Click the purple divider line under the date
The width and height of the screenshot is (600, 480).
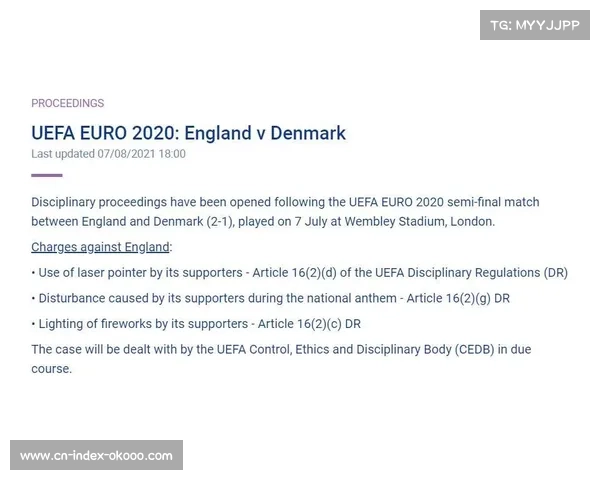tap(46, 175)
